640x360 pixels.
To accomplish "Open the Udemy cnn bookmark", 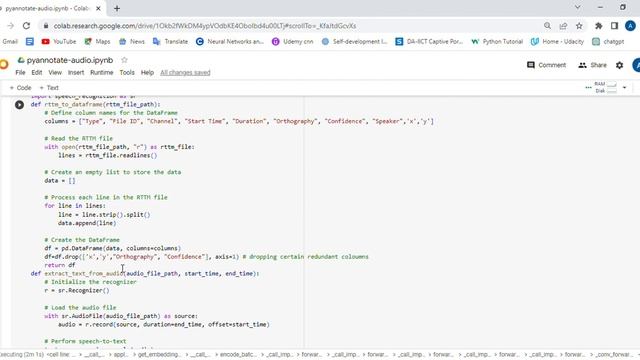I will pyautogui.click(x=293, y=42).
